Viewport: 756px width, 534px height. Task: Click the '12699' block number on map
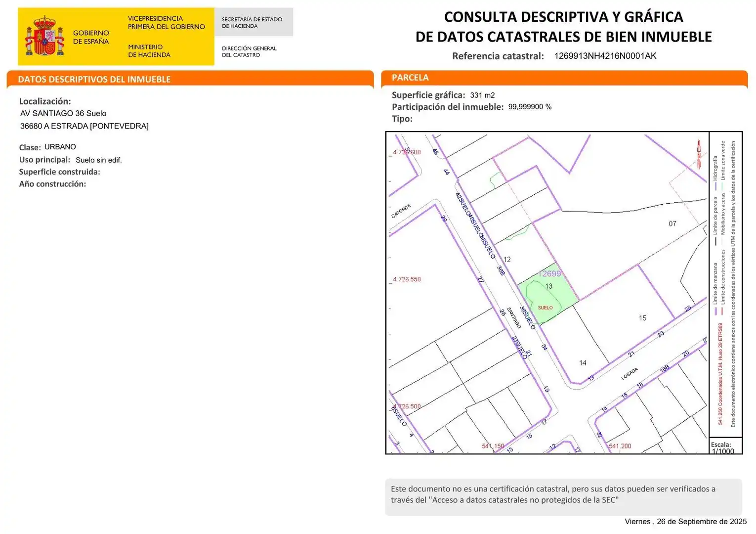(549, 273)
